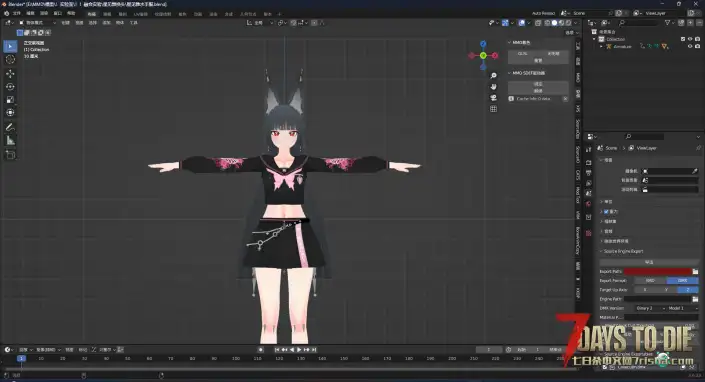Open the Render properties tab icon
The image size is (705, 382).
589,162
